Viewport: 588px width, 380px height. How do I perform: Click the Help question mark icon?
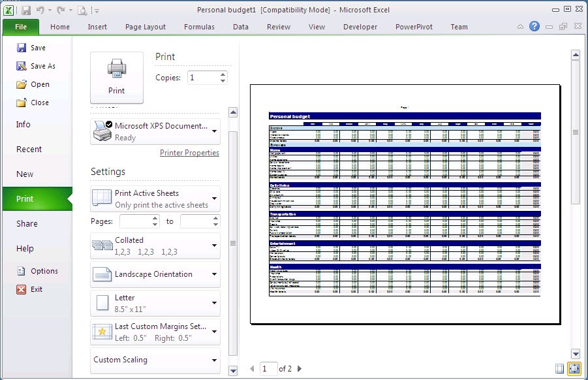pyautogui.click(x=535, y=26)
